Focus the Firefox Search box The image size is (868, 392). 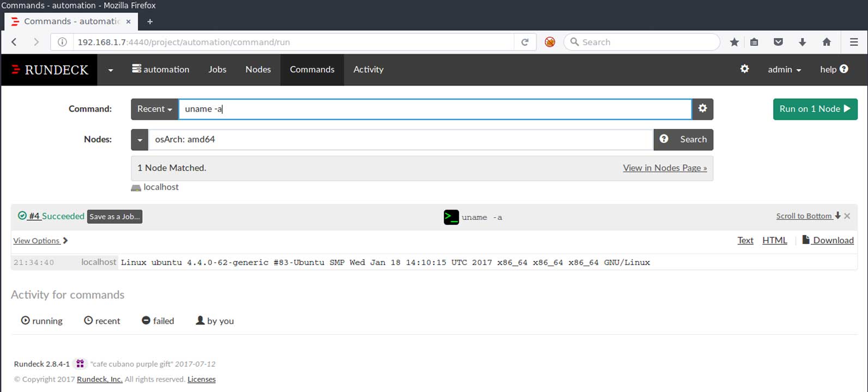(x=642, y=42)
